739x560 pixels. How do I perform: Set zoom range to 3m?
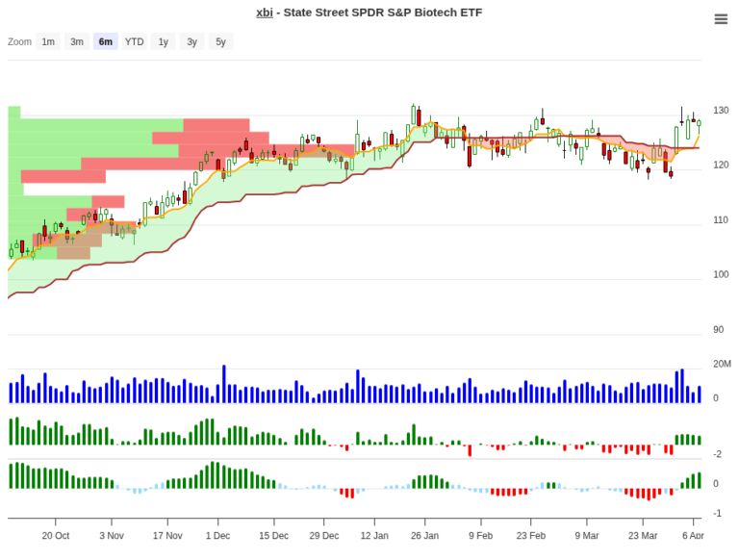pyautogui.click(x=77, y=42)
